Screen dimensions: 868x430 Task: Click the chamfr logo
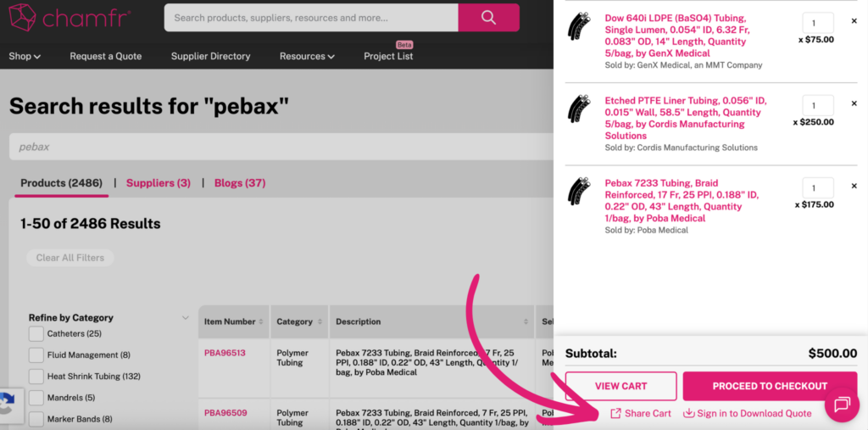coord(70,18)
